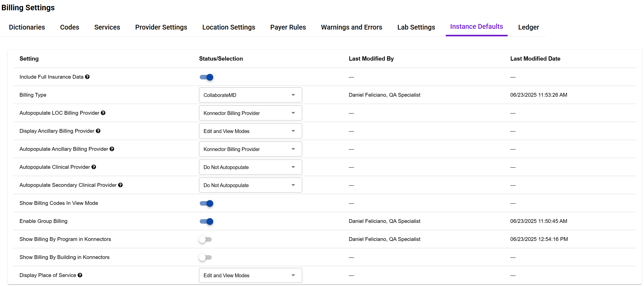The width and height of the screenshot is (644, 286).
Task: Open the Ledger tab
Action: point(528,27)
